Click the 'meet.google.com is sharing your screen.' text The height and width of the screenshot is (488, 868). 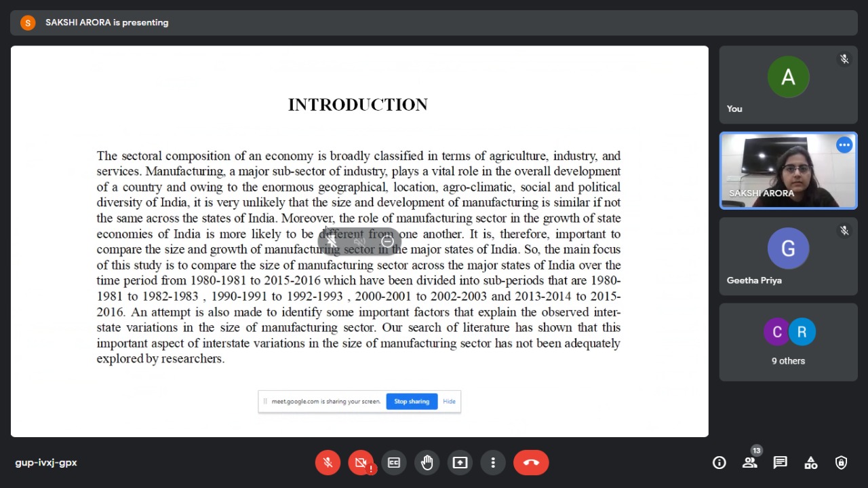326,401
